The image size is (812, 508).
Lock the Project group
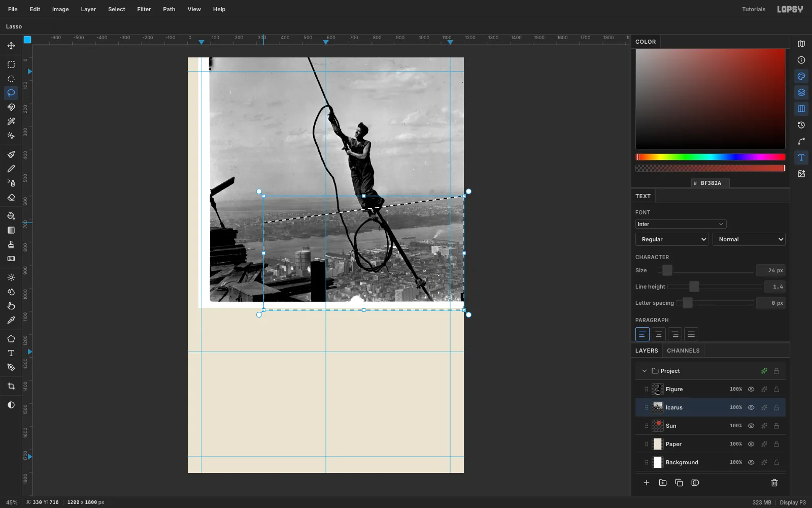click(x=776, y=371)
